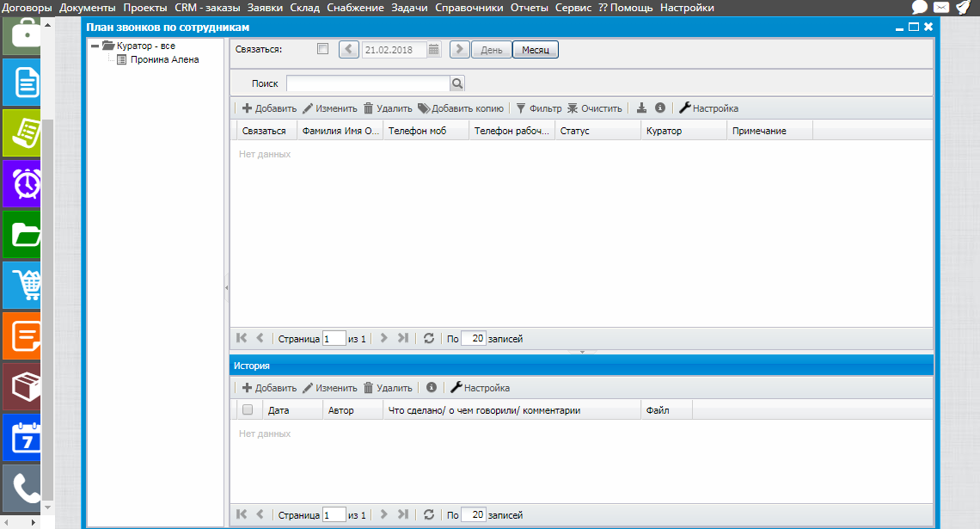
Task: Toggle select-all checkbox in History header
Action: [x=248, y=409]
